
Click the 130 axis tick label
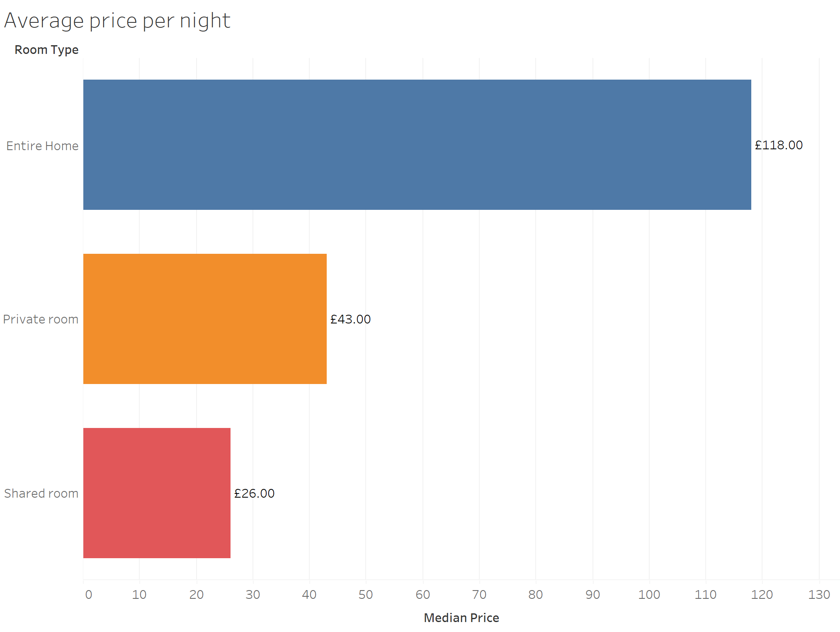[x=819, y=595]
